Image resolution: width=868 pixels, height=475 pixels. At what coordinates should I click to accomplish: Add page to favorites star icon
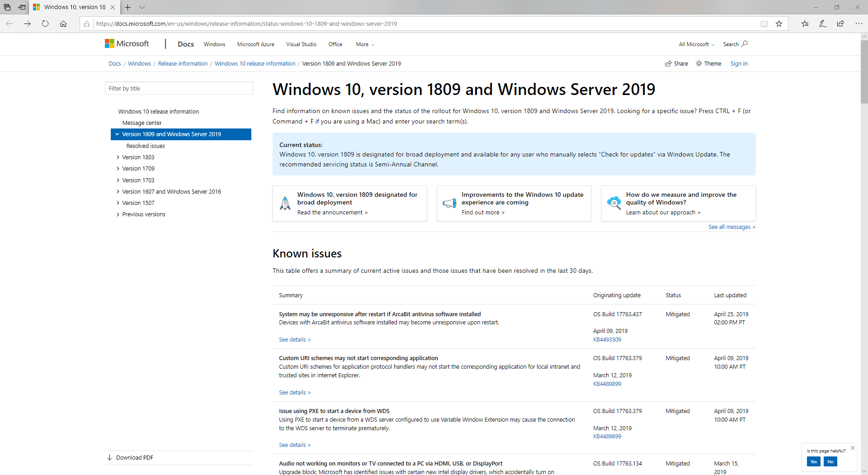click(x=779, y=24)
